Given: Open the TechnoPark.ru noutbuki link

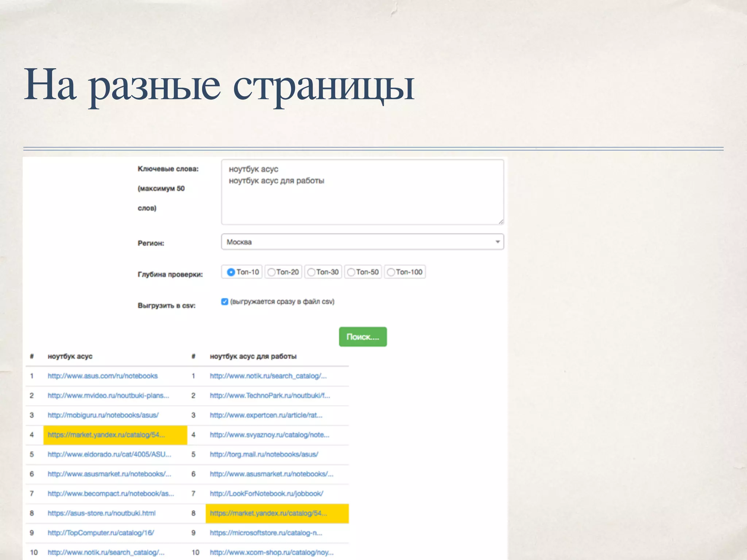Looking at the screenshot, I should [270, 396].
